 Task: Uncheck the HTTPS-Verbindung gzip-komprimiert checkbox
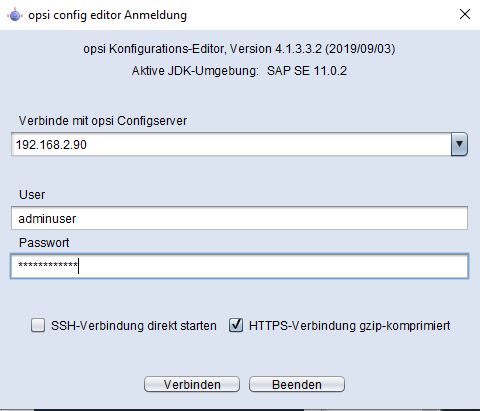coord(236,325)
